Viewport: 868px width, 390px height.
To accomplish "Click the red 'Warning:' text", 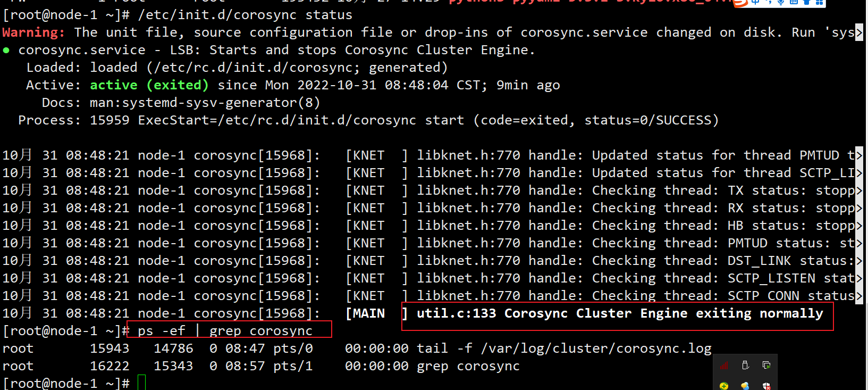I will [33, 32].
